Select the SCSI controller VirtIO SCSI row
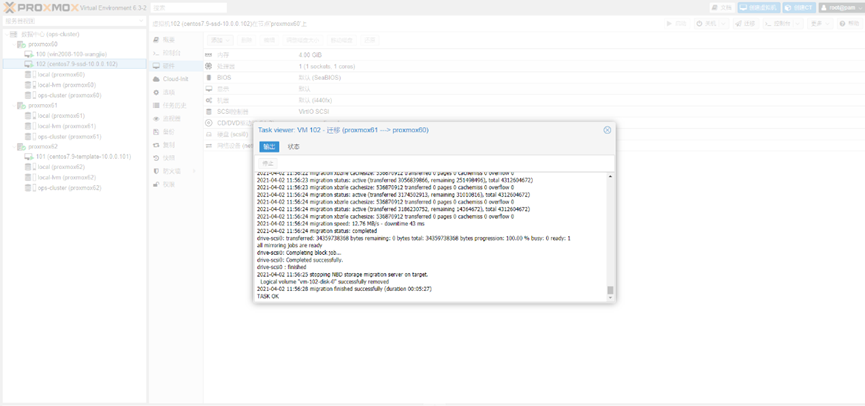 click(x=534, y=111)
